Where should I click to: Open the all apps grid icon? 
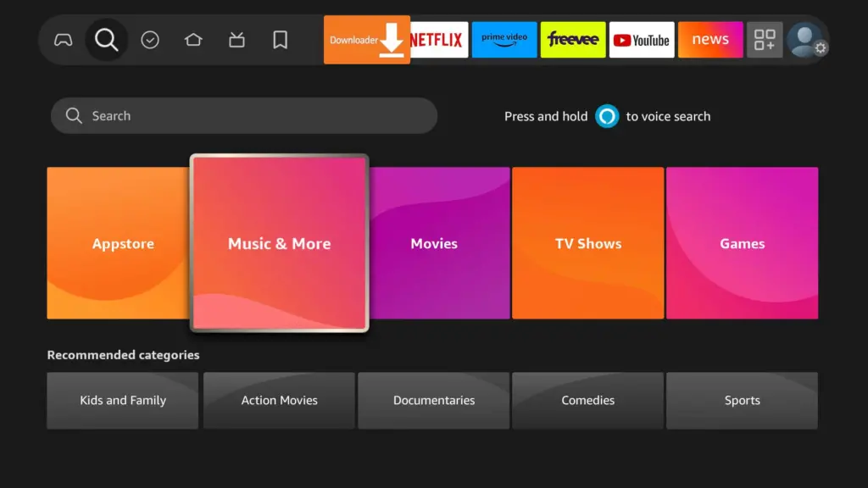tap(765, 40)
